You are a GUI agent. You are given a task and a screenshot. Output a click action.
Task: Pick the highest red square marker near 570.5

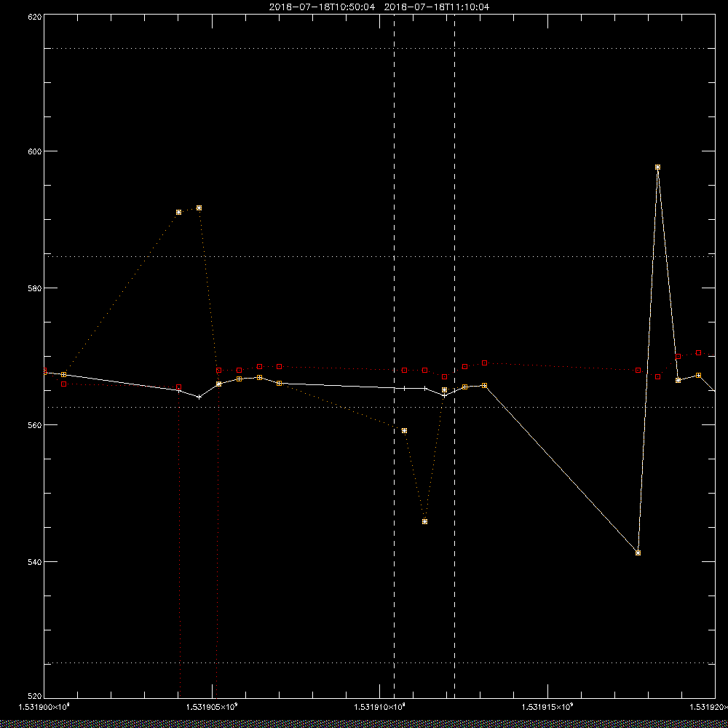pos(698,353)
